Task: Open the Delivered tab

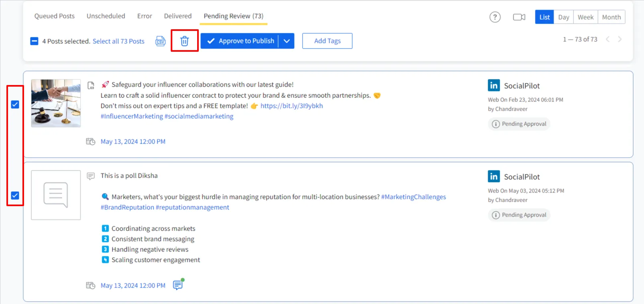Action: point(178,16)
